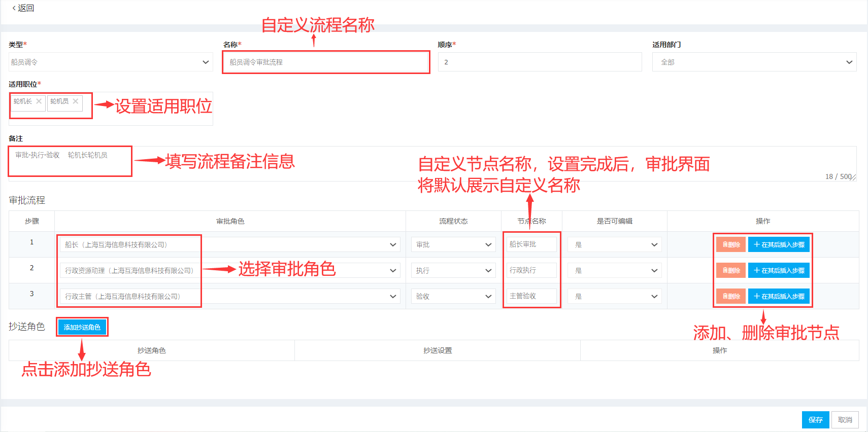Open step 3 审批角色 dropdown 行政主管
This screenshot has width=868, height=432.
(230, 296)
